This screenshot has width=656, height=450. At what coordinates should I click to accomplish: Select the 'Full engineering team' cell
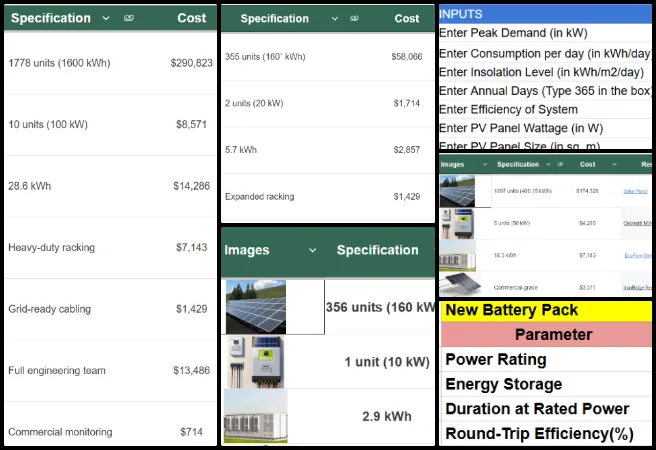[57, 371]
